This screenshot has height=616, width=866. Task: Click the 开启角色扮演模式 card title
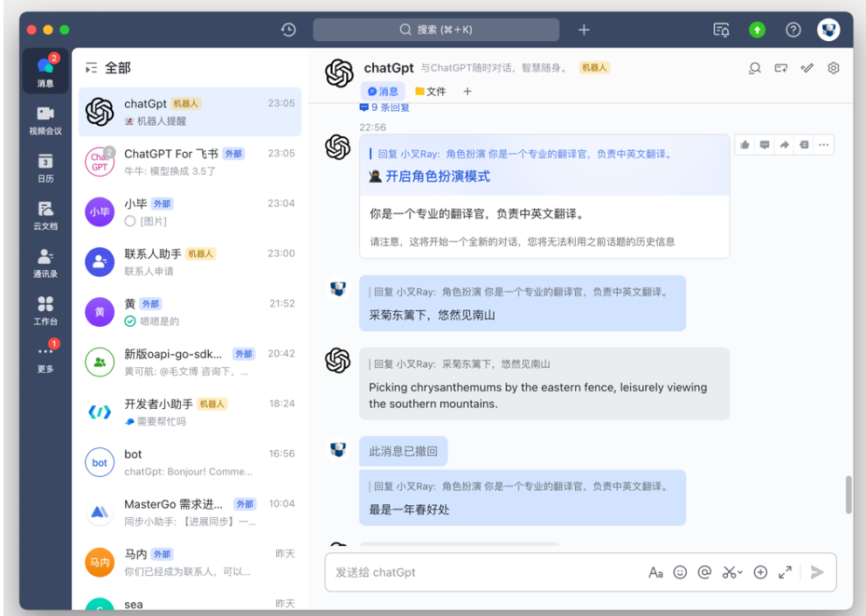438,176
